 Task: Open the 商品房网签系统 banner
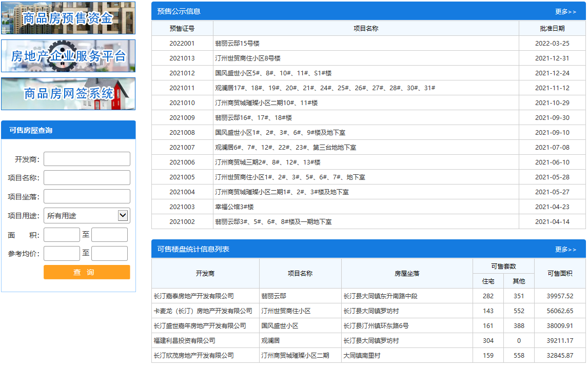point(68,93)
